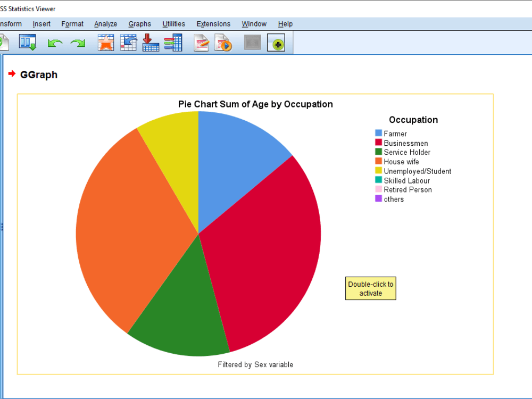This screenshot has width=532, height=399.
Task: Click the Go to Data toolbar icon
Action: tap(128, 43)
